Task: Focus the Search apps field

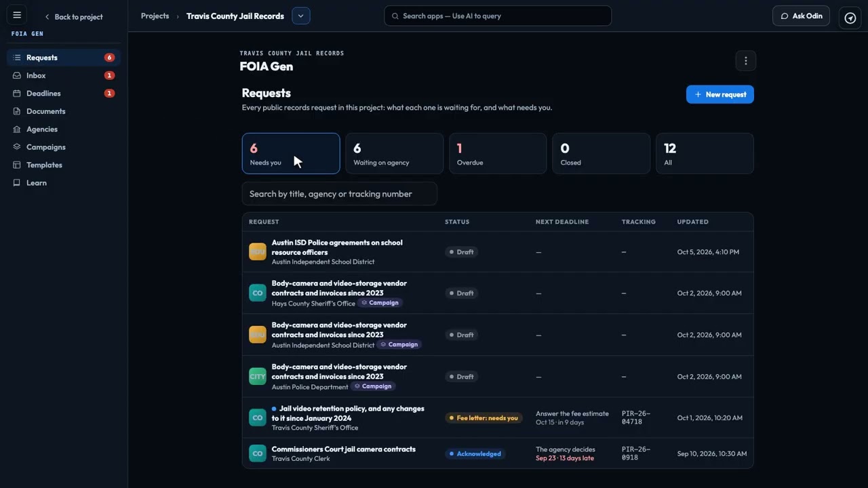Action: point(498,16)
